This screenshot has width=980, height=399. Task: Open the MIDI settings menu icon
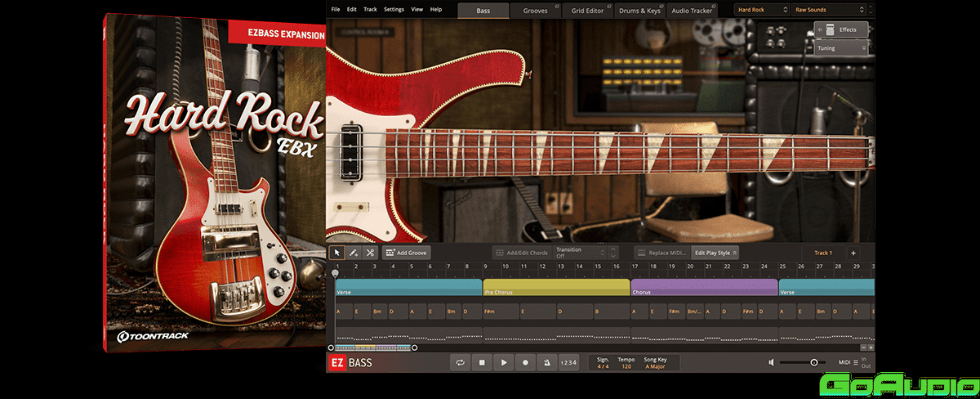tap(854, 362)
